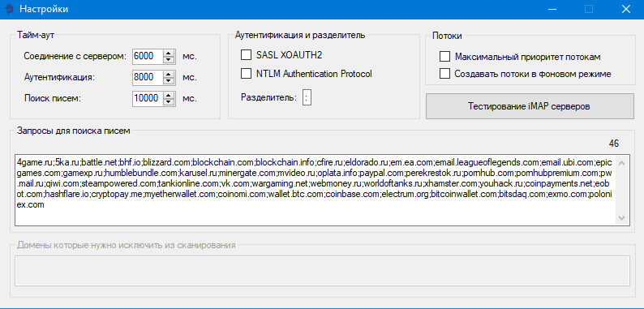
Task: Increase the server connection timeout value
Action: [169, 54]
